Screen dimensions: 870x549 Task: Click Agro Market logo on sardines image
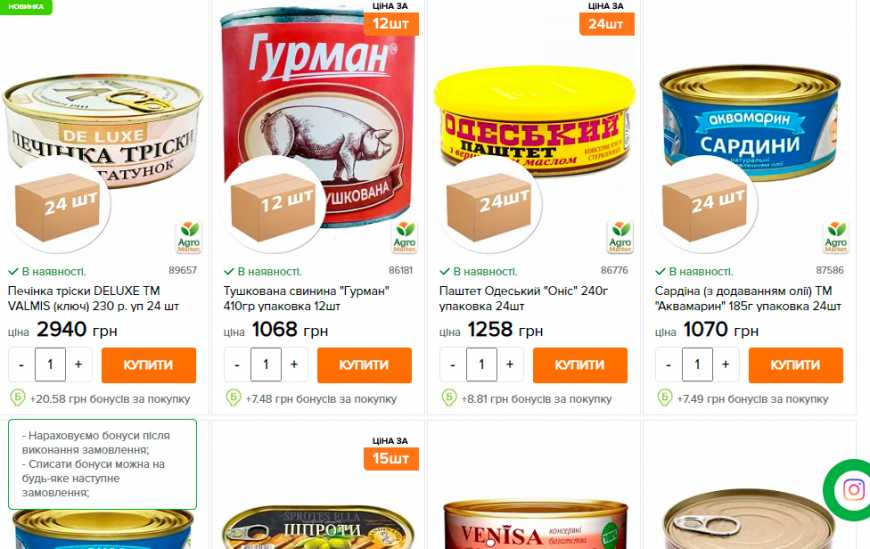pyautogui.click(x=836, y=237)
